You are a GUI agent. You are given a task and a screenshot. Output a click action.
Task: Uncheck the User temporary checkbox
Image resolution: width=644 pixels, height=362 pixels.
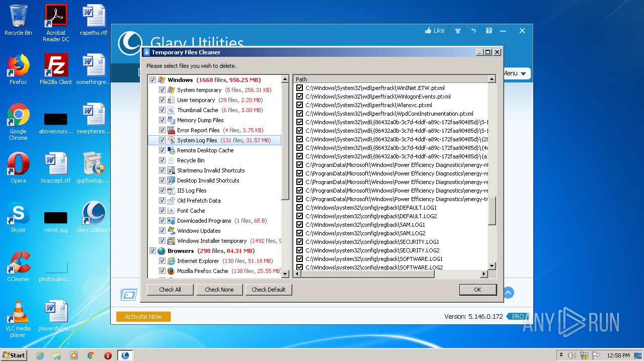tap(162, 100)
